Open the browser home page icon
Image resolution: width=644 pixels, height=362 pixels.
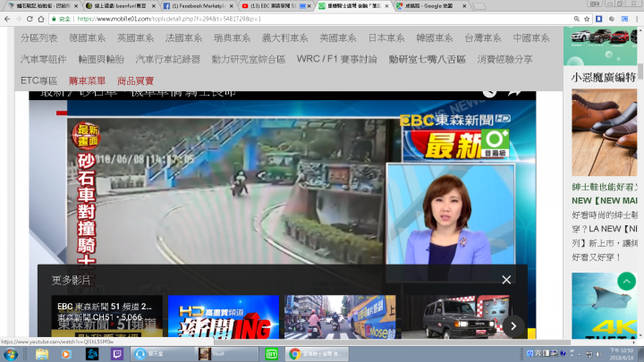41,19
